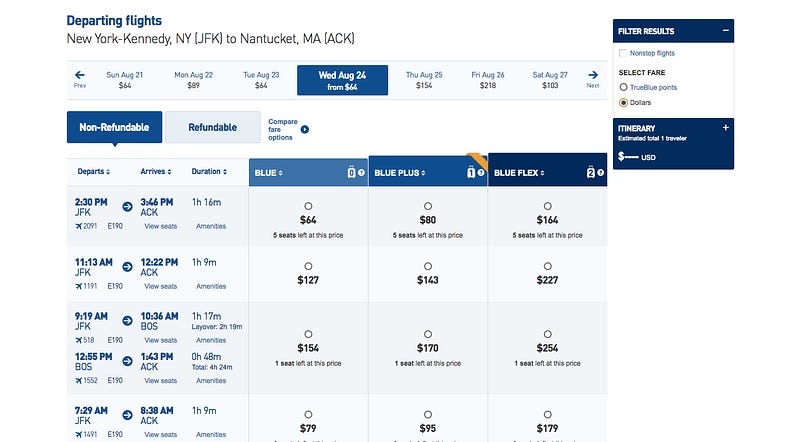Open Compare fare options arrow icon
This screenshot has width=800, height=442.
(305, 129)
